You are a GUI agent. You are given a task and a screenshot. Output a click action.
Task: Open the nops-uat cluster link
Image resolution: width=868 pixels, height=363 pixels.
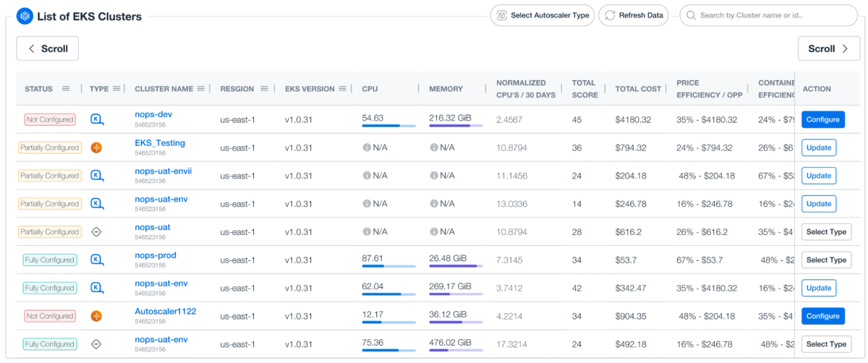[153, 227]
